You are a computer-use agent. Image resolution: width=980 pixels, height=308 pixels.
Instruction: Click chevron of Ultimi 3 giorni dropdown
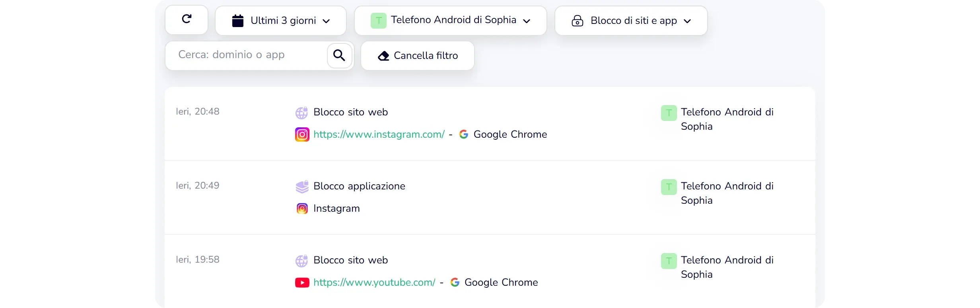click(x=326, y=21)
